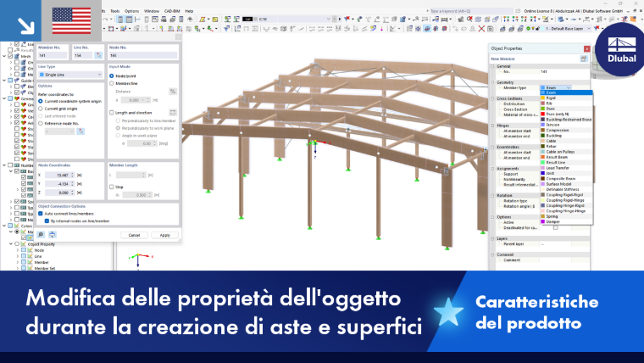Close the Object Properties panel with red X
644x363 pixels.
point(587,48)
